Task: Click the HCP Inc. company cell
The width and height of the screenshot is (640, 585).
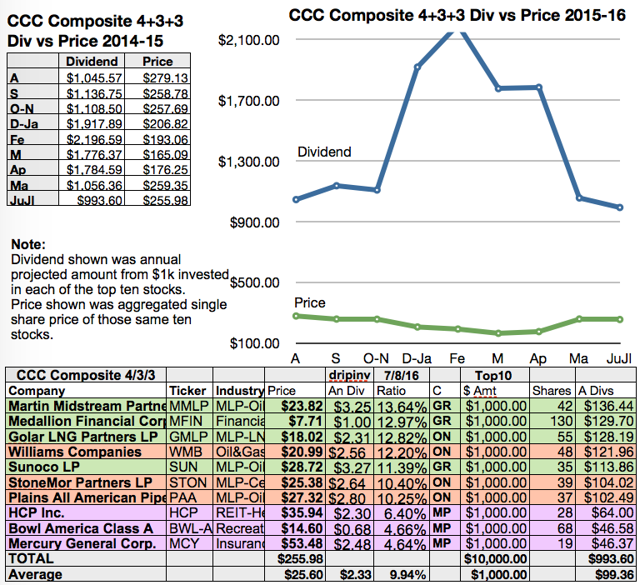Action: pos(86,513)
